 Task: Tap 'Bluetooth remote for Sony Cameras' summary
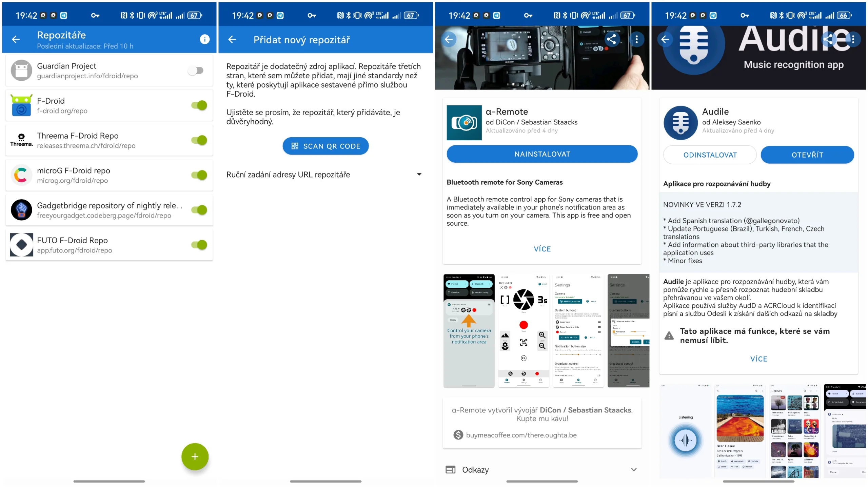[x=504, y=182]
